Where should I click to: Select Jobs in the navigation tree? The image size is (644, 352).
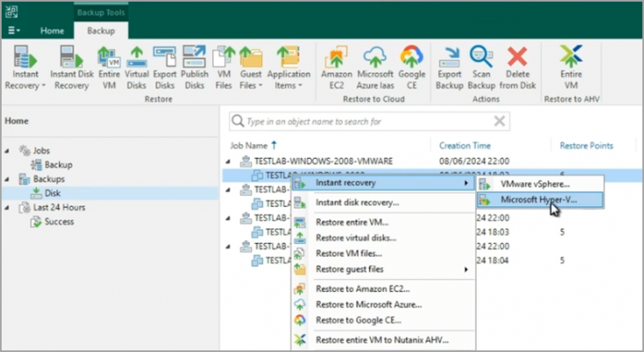point(41,151)
